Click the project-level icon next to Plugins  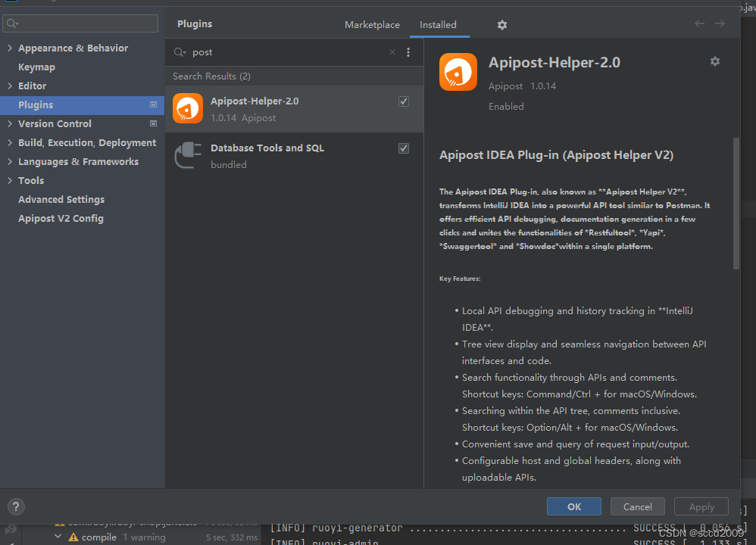(153, 104)
